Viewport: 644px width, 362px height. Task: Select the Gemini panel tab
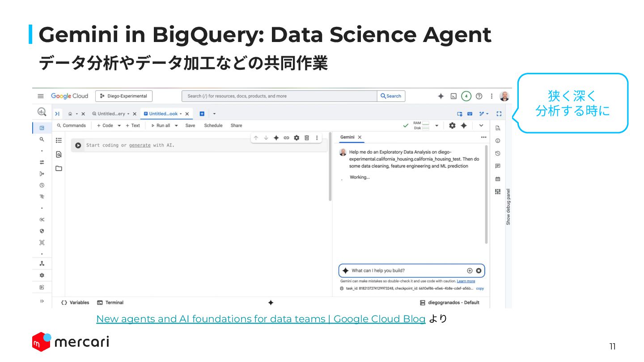click(347, 137)
